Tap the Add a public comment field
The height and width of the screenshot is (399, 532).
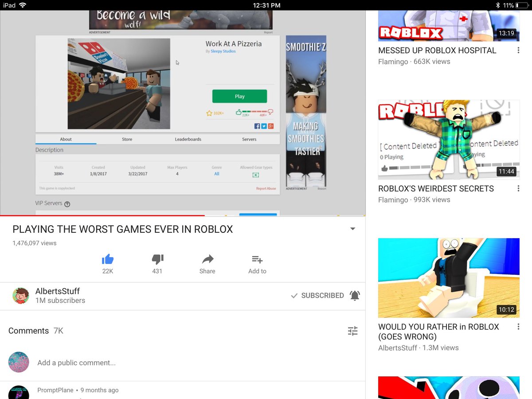pos(77,363)
